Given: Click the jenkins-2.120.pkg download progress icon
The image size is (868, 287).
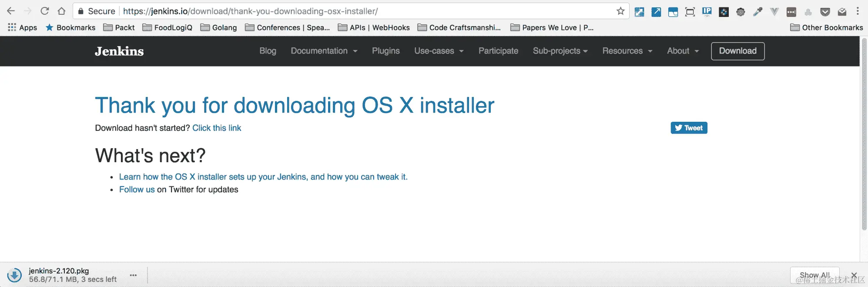Looking at the screenshot, I should pos(14,275).
